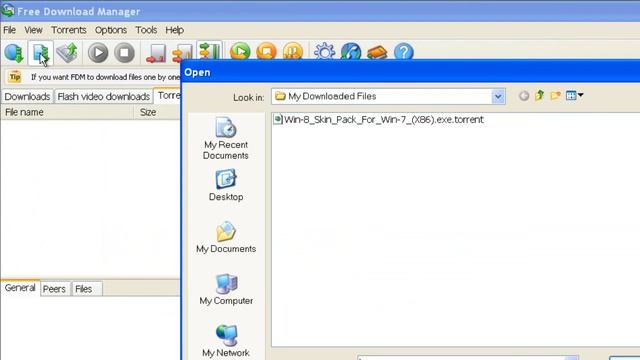Screen dimensions: 640x360
Task: Select the Peers details tab
Action: pyautogui.click(x=54, y=289)
